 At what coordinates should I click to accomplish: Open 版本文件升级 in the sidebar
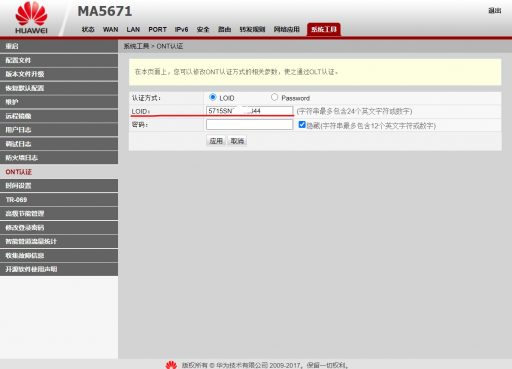(59, 74)
